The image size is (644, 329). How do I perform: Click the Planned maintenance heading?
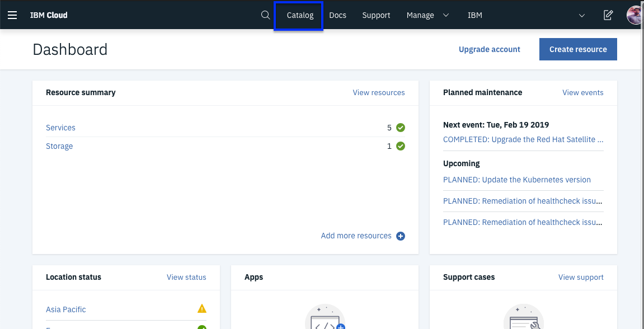[x=483, y=92]
